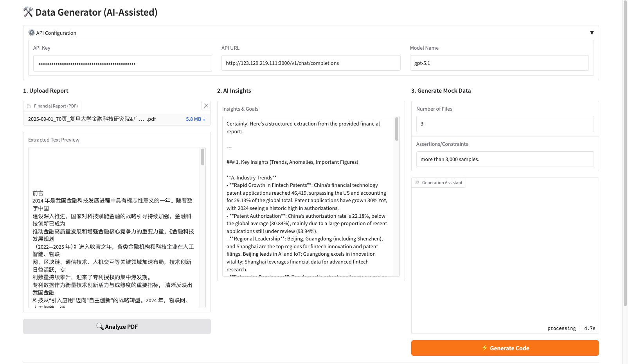This screenshot has width=628, height=364.
Task: Focus the API URL text field
Action: [x=311, y=63]
